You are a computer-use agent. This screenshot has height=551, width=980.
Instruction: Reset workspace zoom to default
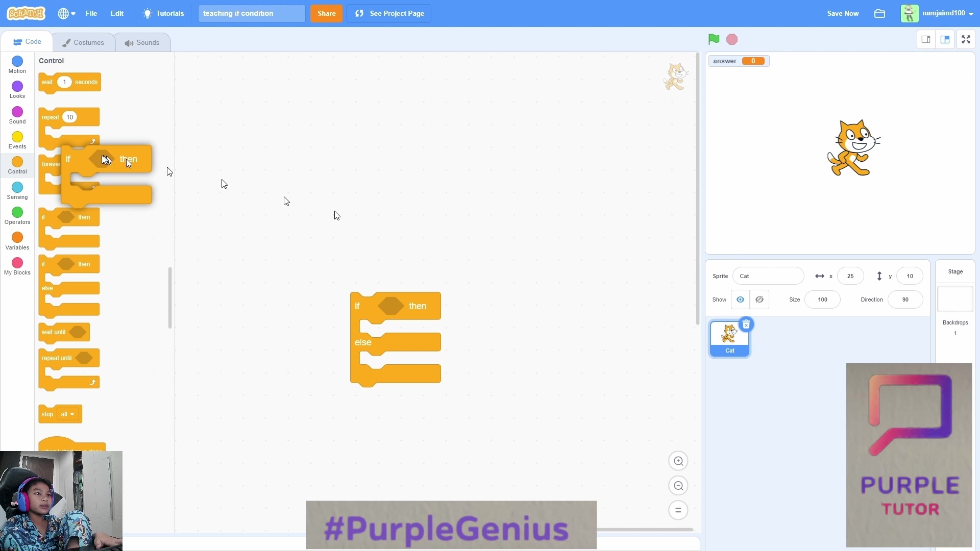coord(678,510)
